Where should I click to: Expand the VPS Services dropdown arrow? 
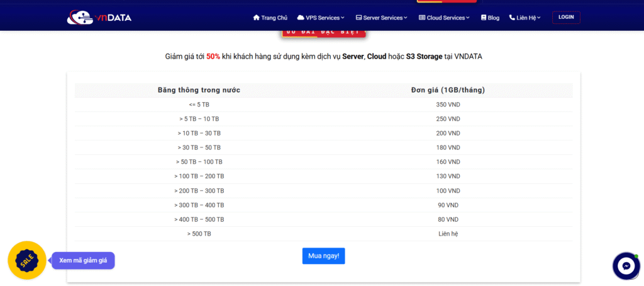coord(343,18)
